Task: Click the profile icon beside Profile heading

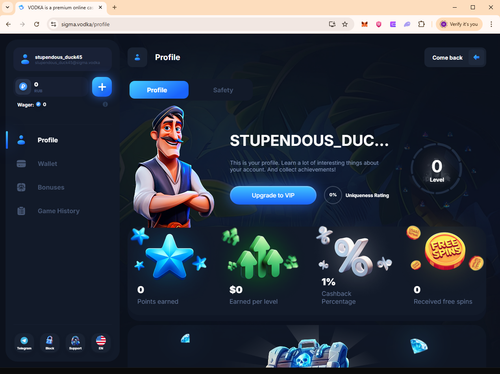Action: click(x=137, y=57)
